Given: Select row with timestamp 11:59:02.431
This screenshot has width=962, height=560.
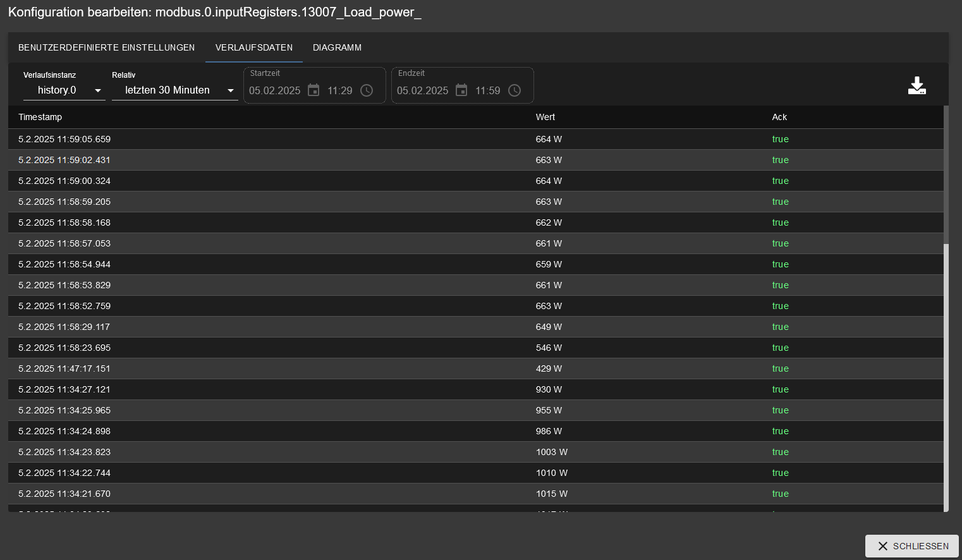Looking at the screenshot, I should click(476, 160).
